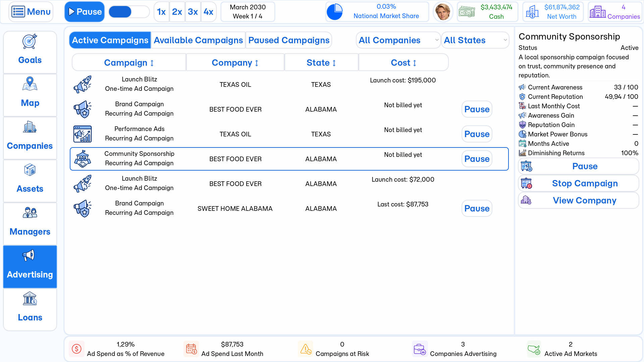Click the purple Companies count icon

(597, 12)
